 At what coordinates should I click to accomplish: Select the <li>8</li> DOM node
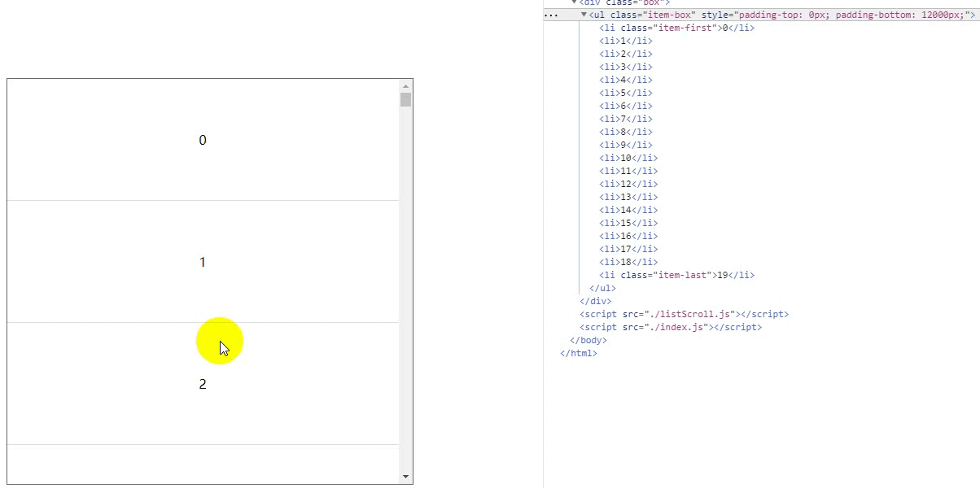click(626, 132)
